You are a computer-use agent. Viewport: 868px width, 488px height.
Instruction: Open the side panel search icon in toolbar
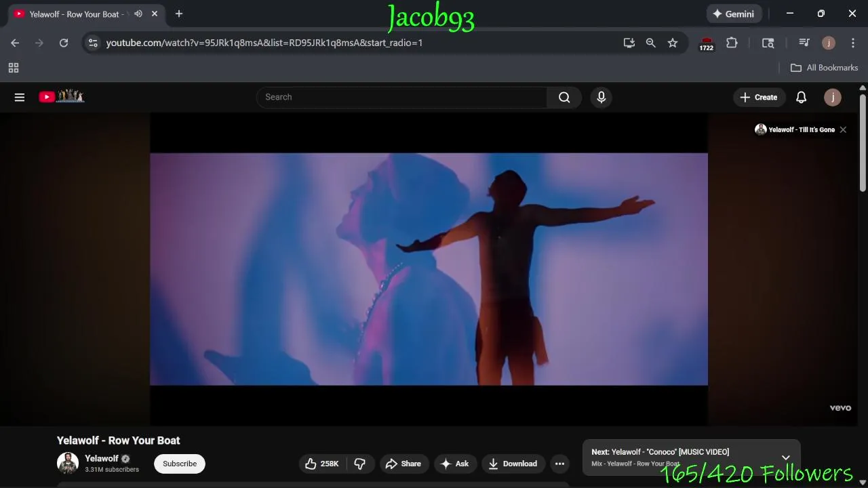tap(768, 43)
